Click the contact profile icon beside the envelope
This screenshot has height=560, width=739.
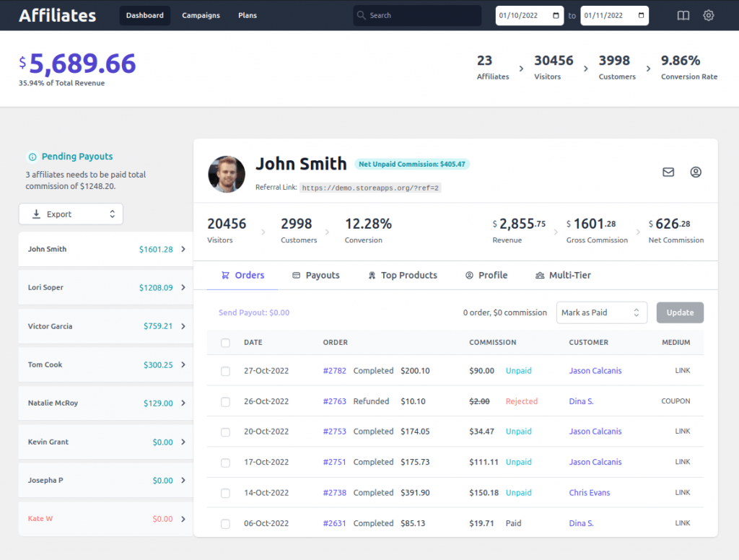pyautogui.click(x=695, y=172)
